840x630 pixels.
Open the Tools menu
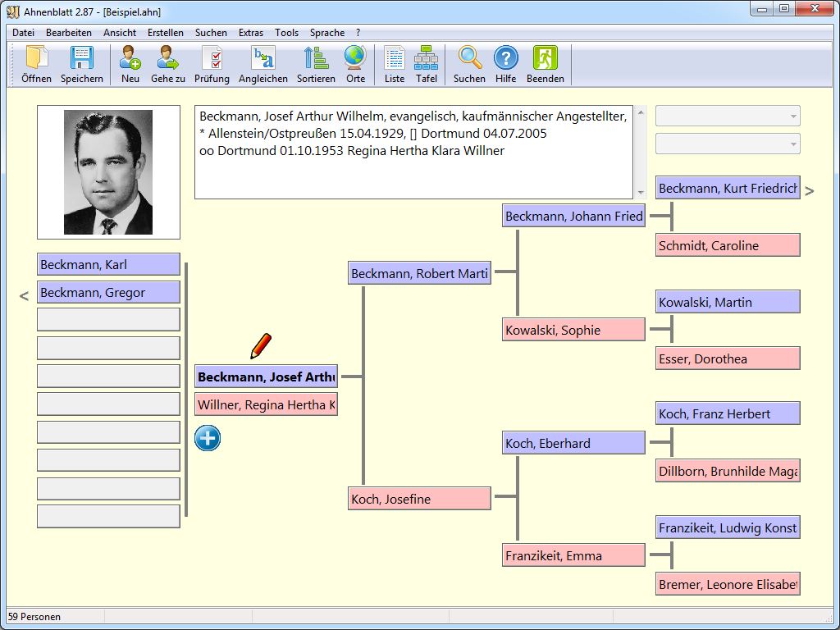[286, 33]
